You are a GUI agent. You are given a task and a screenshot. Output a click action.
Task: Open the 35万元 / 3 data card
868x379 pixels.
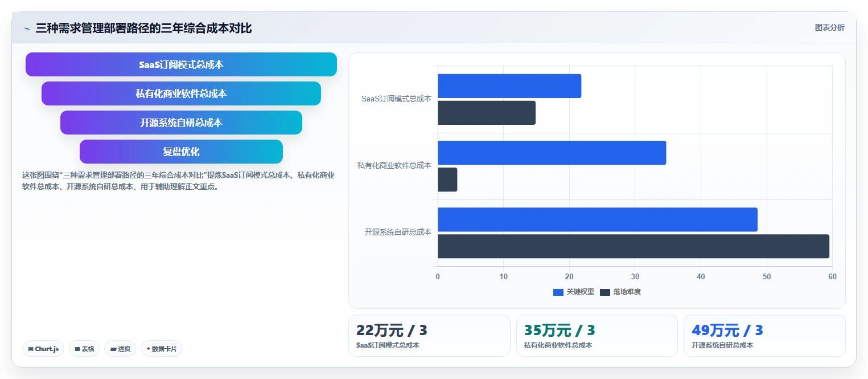point(597,336)
